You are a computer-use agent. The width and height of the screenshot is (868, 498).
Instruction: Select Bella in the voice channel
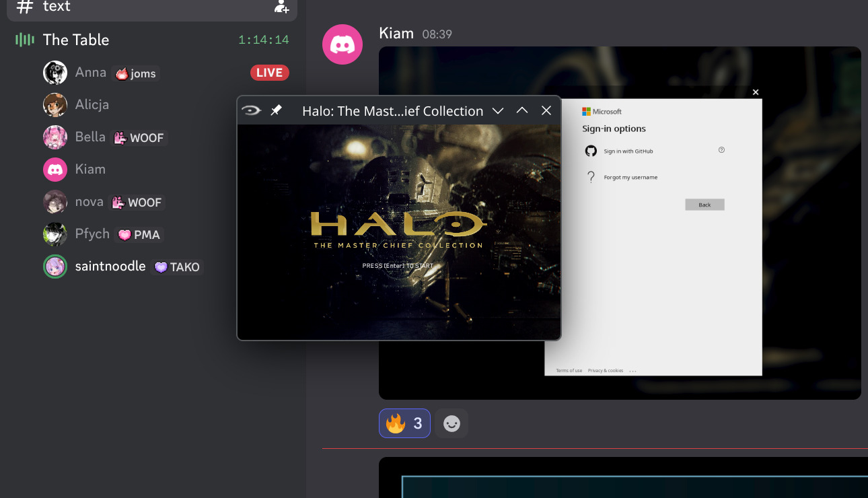90,137
